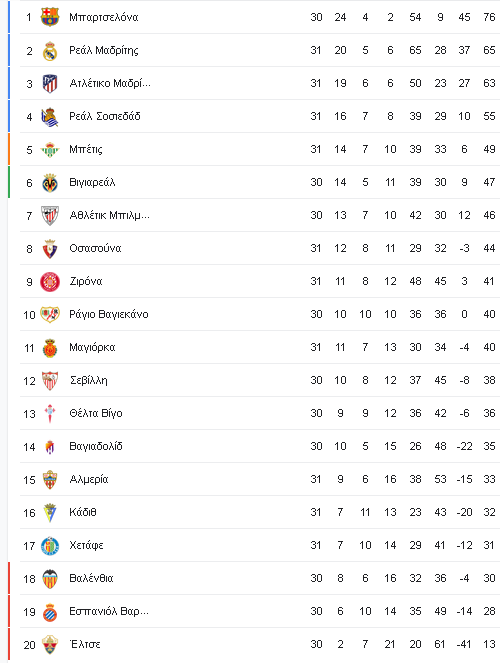The image size is (500, 663).
Task: Click the Villarreal yellow crest icon
Action: tap(50, 183)
